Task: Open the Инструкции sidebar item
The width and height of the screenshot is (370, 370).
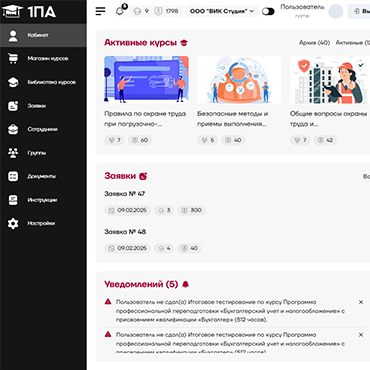Action: [x=43, y=200]
